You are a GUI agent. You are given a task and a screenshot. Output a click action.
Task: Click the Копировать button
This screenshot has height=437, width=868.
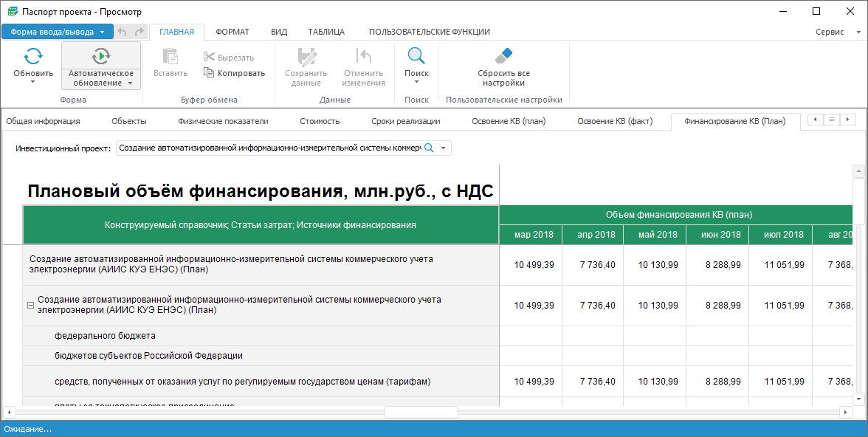point(234,72)
